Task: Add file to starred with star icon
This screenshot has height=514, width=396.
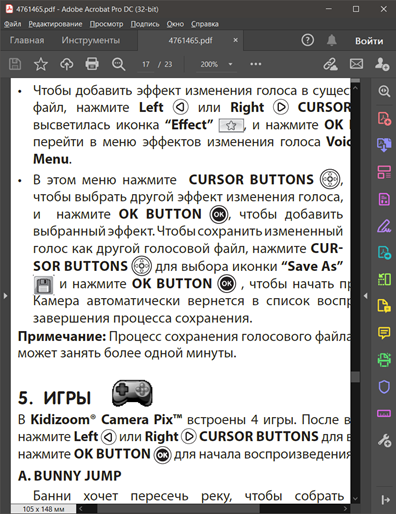Action: coord(41,64)
